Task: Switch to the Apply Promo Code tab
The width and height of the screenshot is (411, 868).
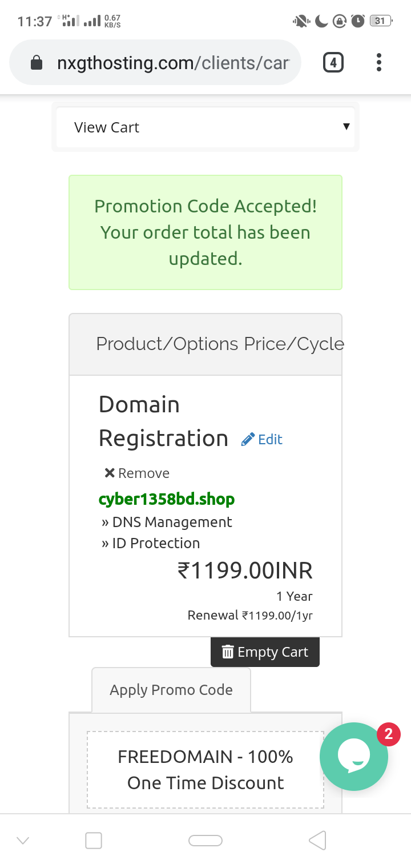Action: pyautogui.click(x=171, y=690)
